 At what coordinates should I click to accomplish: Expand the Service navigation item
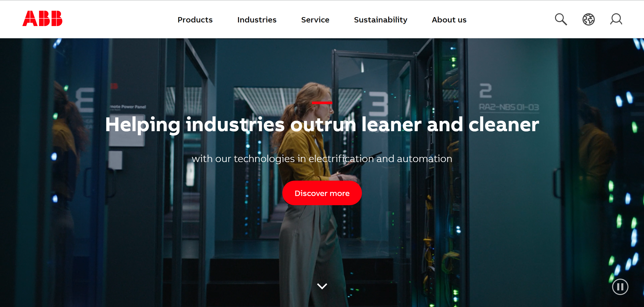click(315, 20)
